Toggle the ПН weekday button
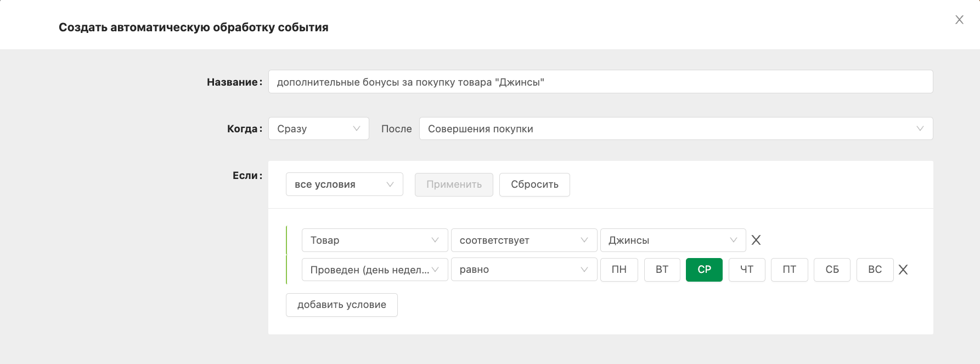This screenshot has width=980, height=364. tap(619, 270)
